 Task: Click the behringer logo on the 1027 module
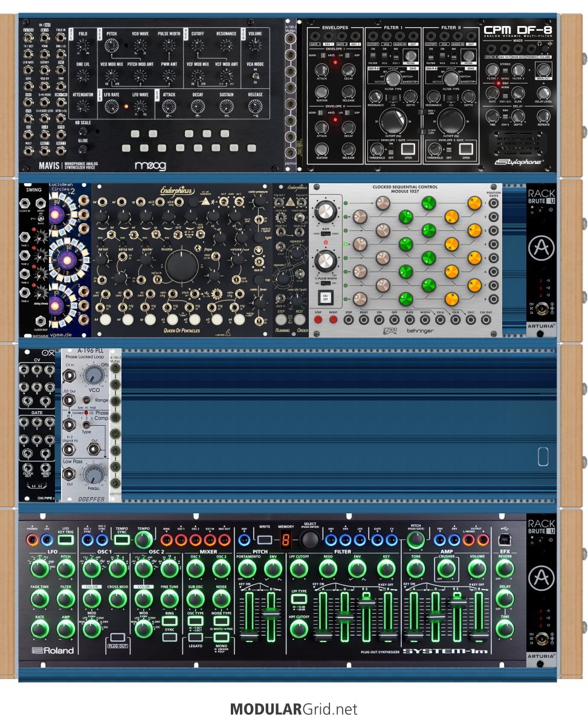(x=419, y=331)
